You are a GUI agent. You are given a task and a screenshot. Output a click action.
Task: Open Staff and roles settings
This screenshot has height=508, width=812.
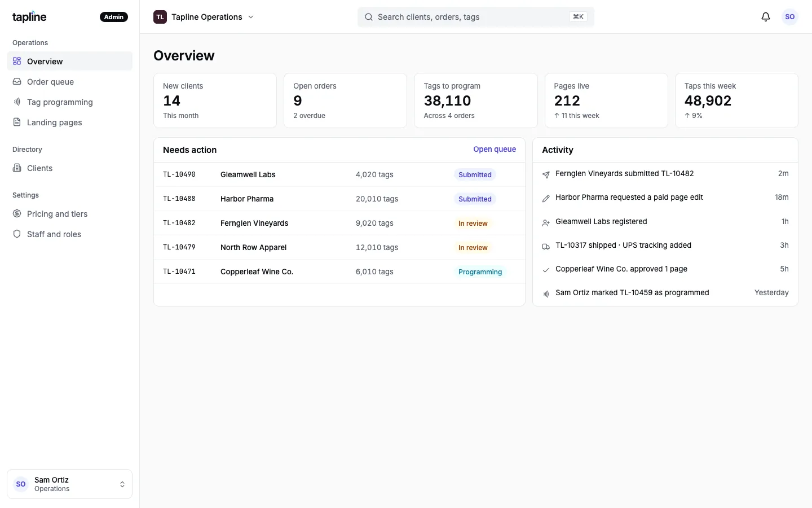click(69, 234)
